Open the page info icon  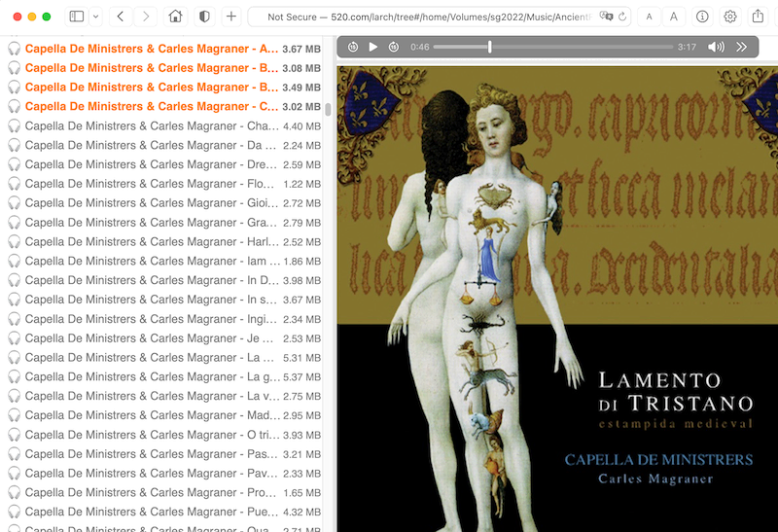pos(702,17)
